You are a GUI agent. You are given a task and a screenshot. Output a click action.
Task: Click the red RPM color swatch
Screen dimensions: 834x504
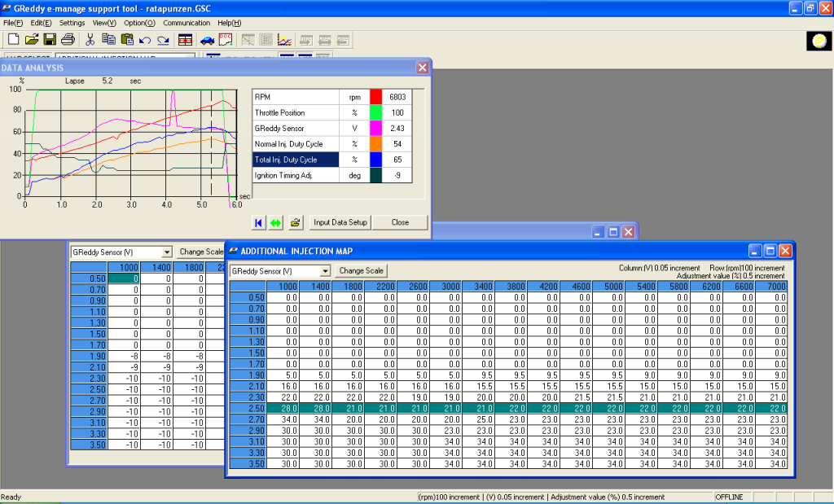pos(375,97)
